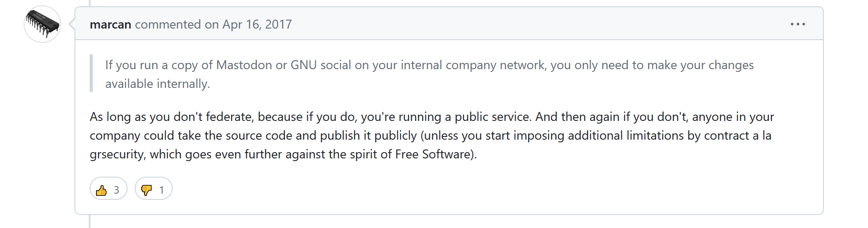
Task: Open the three-dot comment options menu
Action: 798,24
